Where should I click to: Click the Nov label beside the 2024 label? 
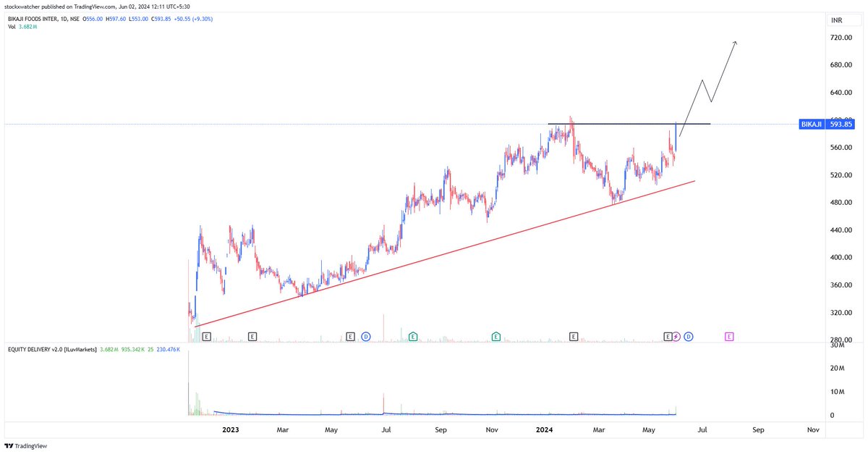point(493,430)
